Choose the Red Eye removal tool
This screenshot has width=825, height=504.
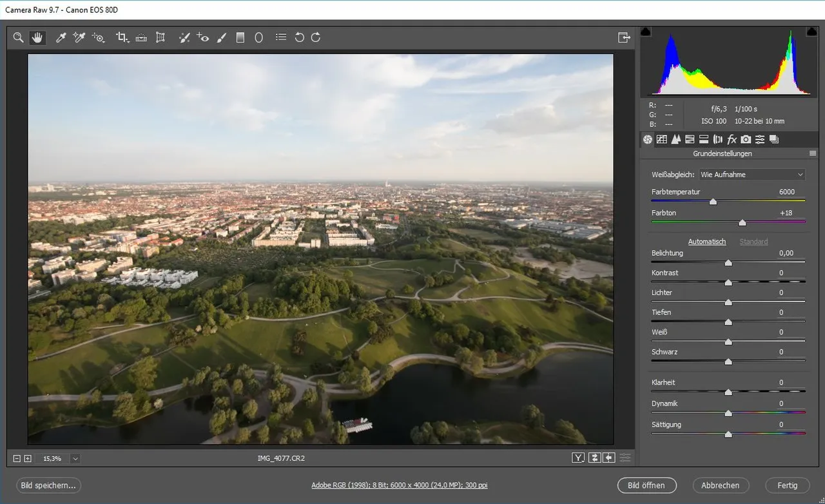click(203, 37)
